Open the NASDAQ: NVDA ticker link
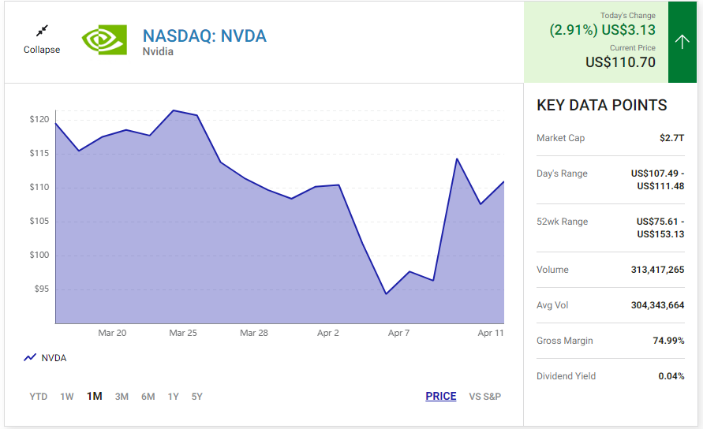The image size is (703, 429). (204, 36)
